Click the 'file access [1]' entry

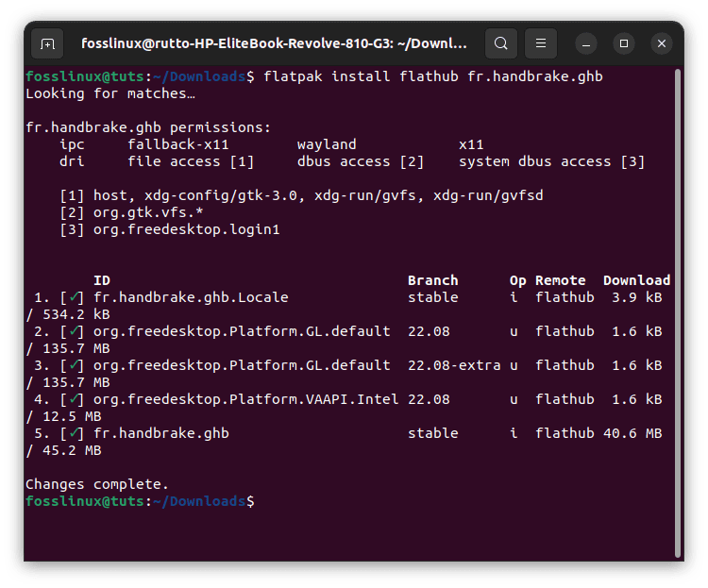[x=191, y=161]
